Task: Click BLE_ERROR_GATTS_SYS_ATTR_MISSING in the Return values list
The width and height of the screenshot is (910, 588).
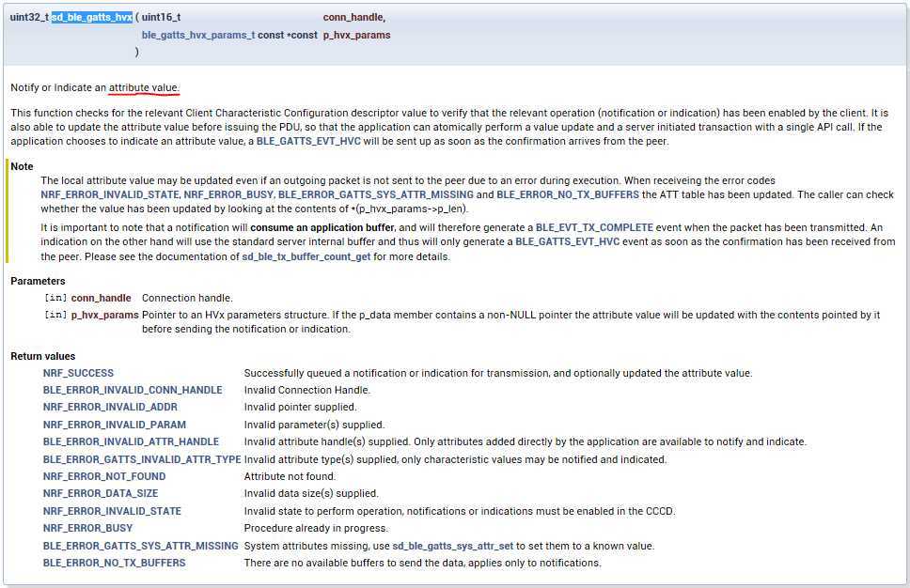Action: [141, 546]
